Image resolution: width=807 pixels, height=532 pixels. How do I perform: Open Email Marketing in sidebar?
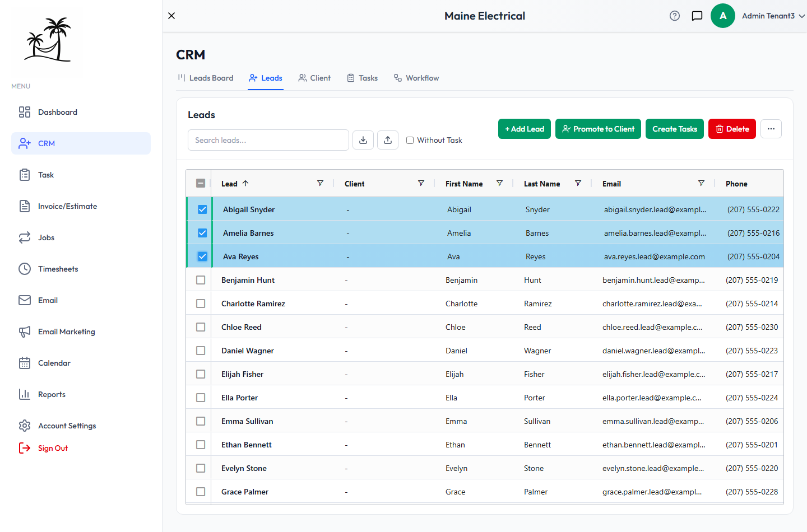(x=81, y=332)
